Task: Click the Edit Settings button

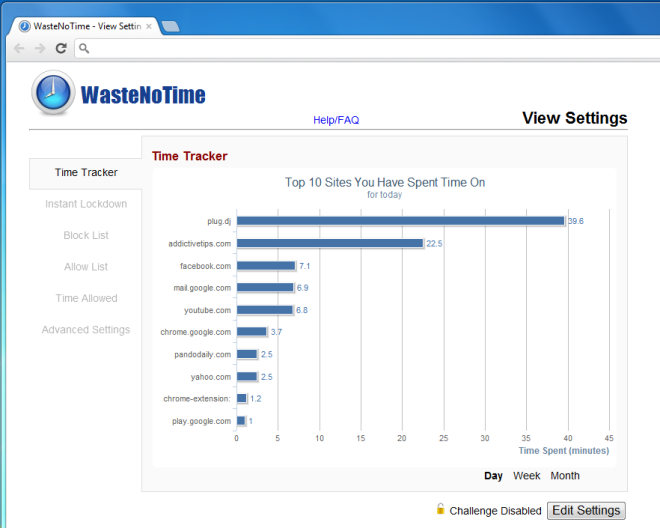Action: [x=586, y=510]
